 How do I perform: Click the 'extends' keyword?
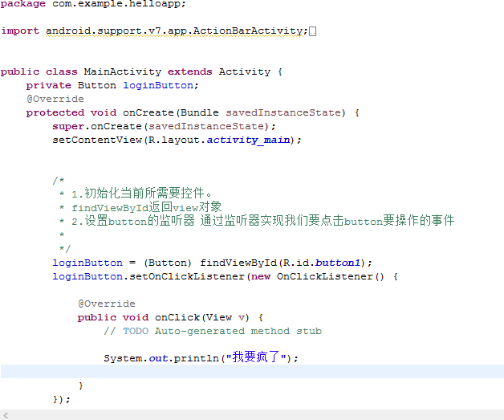189,71
